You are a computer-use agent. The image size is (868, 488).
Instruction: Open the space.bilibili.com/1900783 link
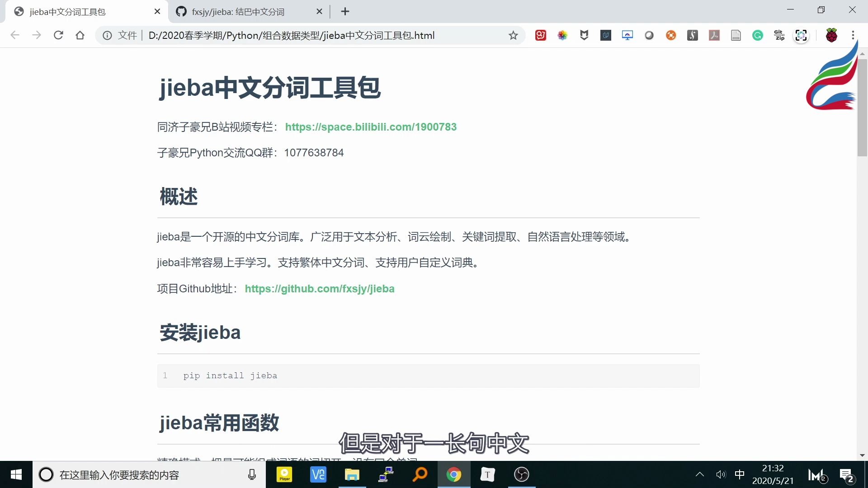(371, 127)
